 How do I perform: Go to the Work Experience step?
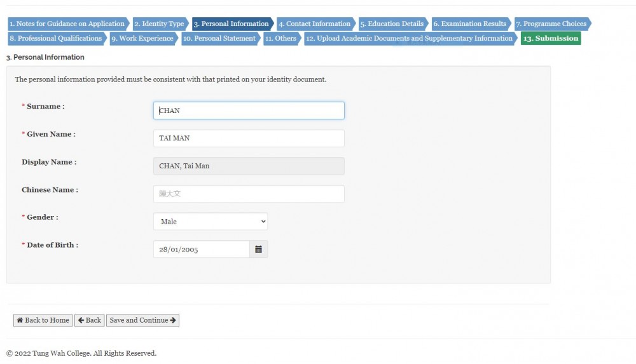(x=144, y=39)
